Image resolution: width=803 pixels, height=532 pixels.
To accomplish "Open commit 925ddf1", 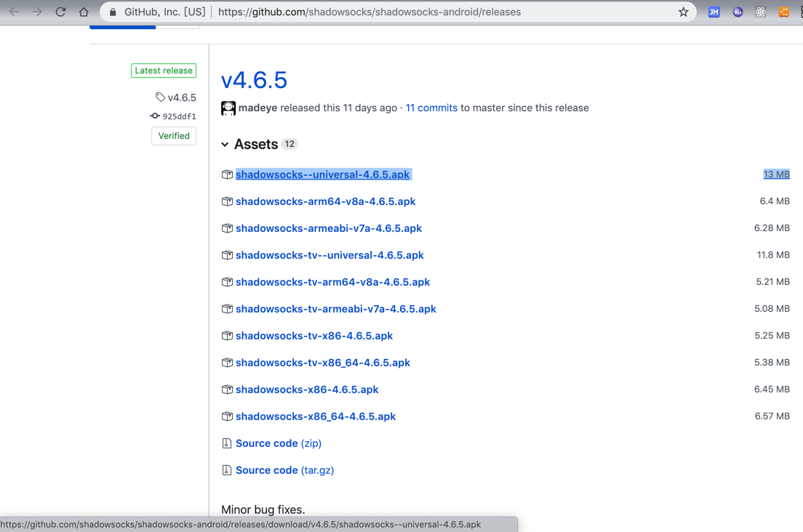I will coord(179,116).
